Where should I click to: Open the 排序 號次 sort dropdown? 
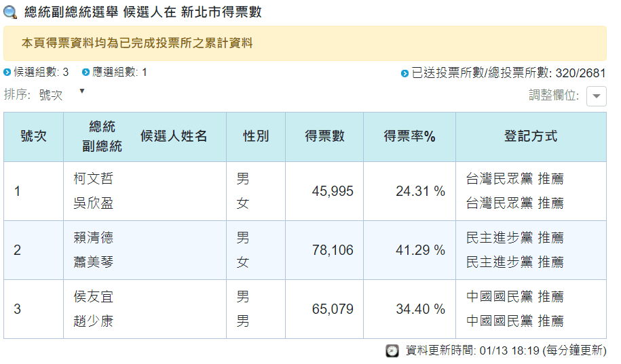point(61,95)
